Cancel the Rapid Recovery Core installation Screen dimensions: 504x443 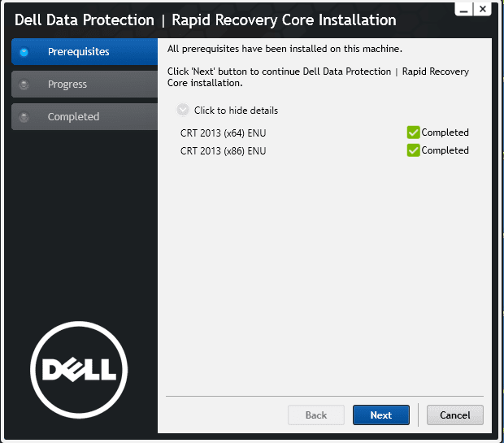point(454,415)
